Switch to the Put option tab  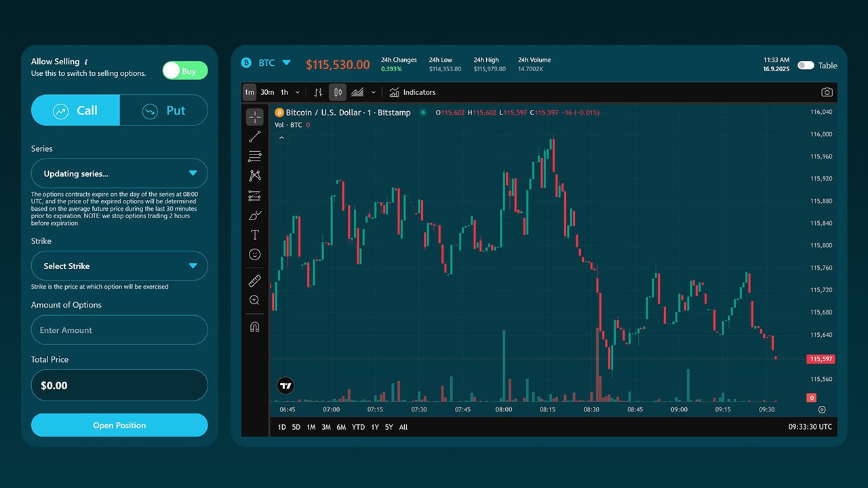click(163, 111)
